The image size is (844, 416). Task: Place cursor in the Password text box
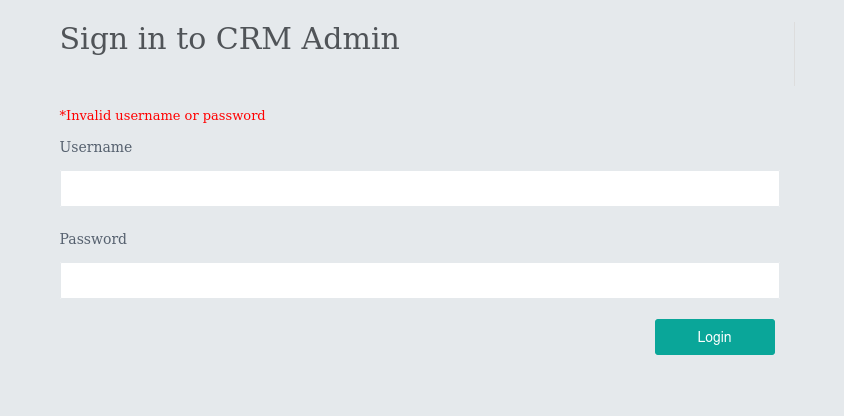pyautogui.click(x=419, y=280)
